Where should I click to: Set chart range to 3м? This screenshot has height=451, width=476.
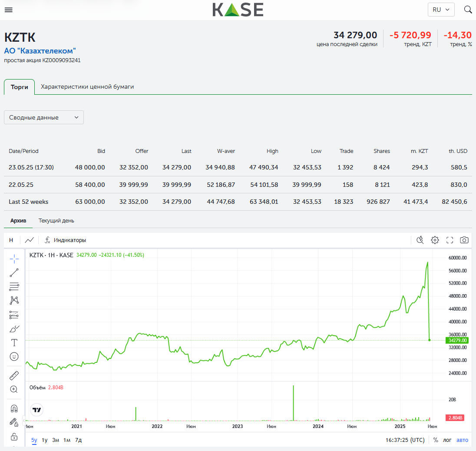coord(56,440)
